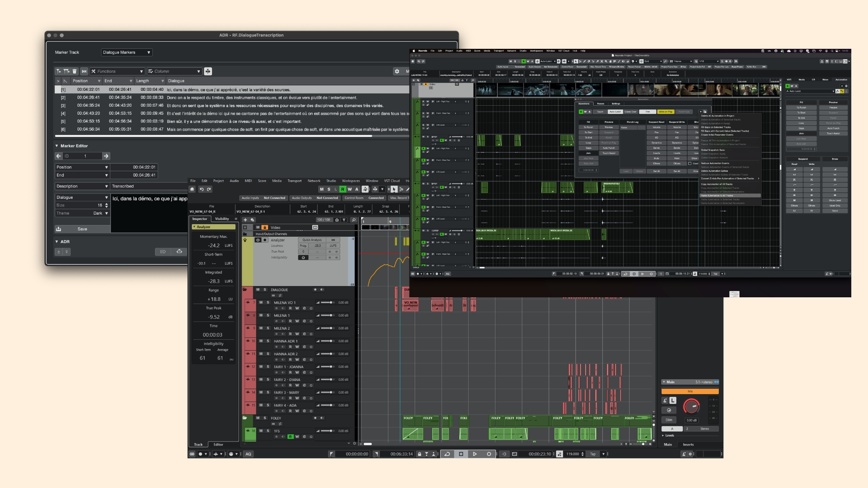Go to next marker ID arrow

coord(106,156)
